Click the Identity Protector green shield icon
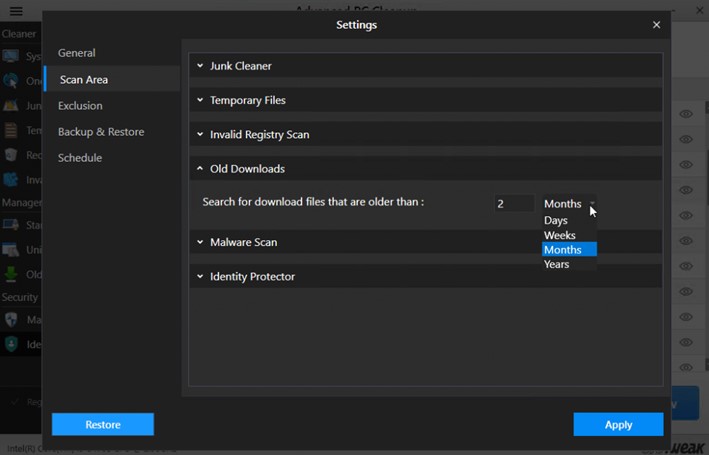This screenshot has width=709, height=455. (11, 344)
